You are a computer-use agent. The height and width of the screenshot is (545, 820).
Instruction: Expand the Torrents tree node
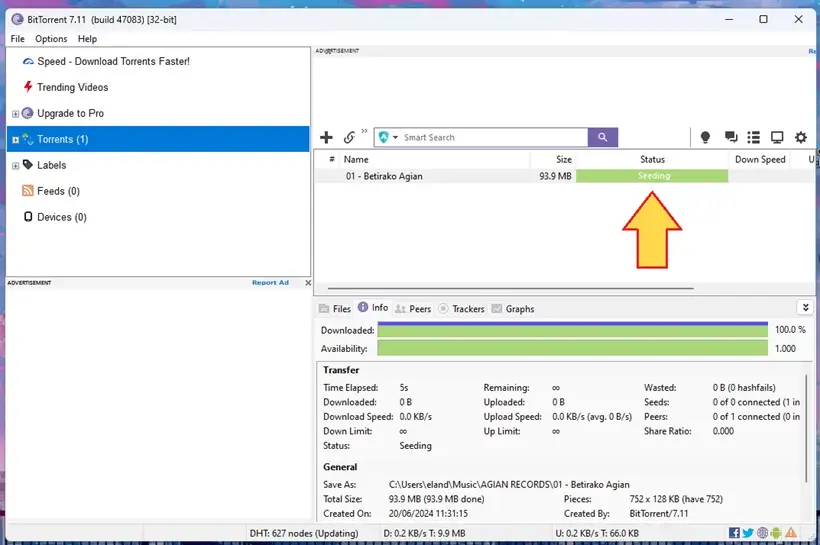coord(15,140)
